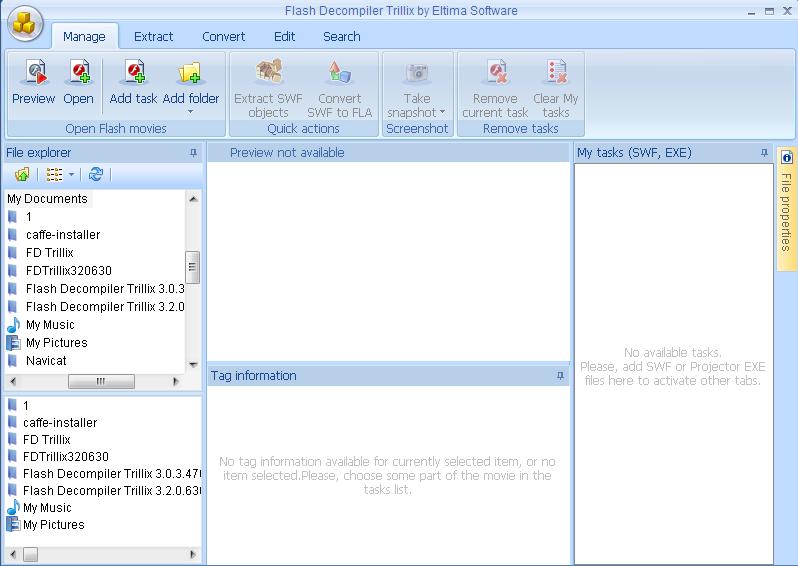Screen dimensions: 798x566
Task: Select folder '1' in the folder tree
Action: 29,217
